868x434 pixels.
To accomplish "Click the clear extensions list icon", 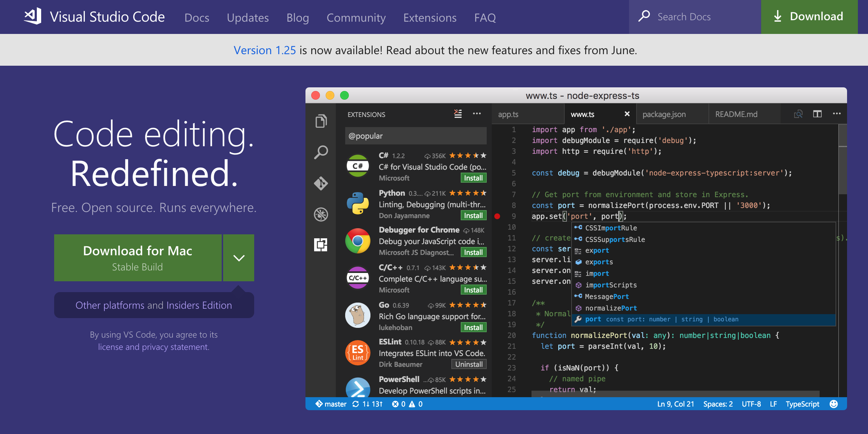I will 458,114.
